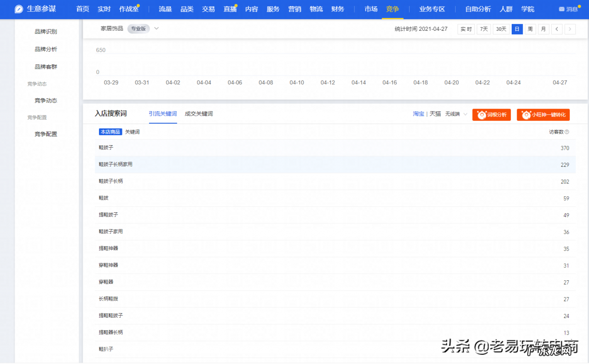Select 月 monthly statistics granularity

click(543, 28)
